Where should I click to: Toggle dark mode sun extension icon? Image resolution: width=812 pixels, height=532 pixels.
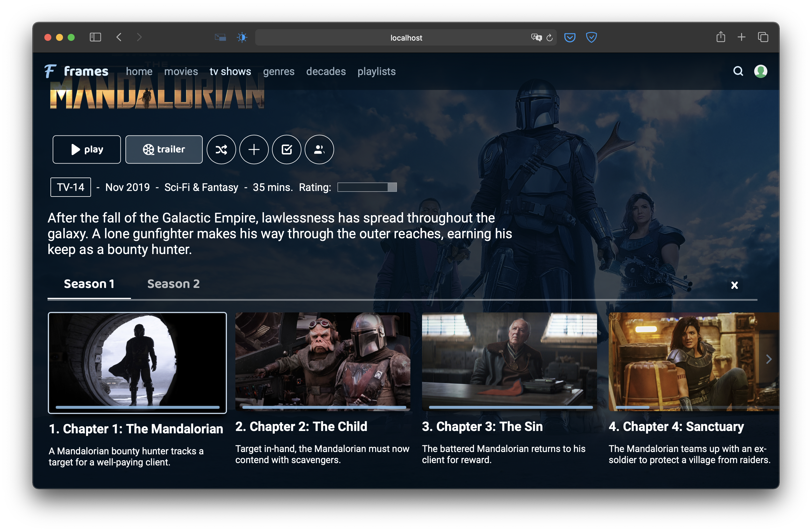pyautogui.click(x=242, y=37)
